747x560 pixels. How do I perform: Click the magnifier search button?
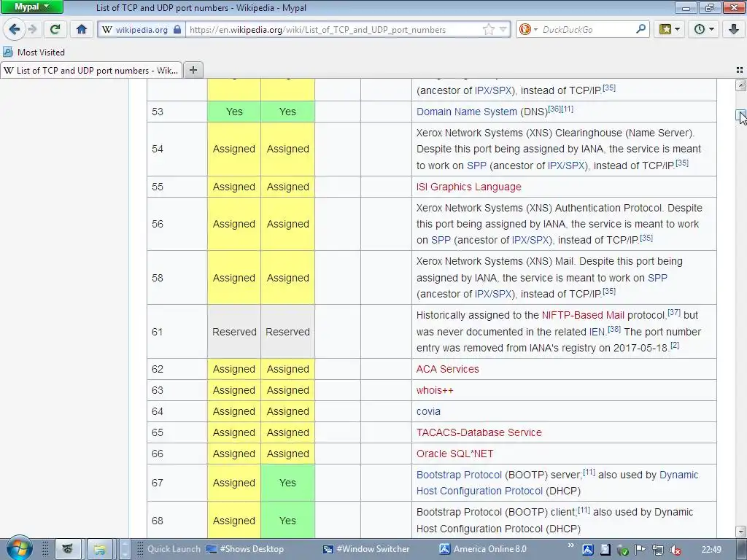[x=641, y=29]
